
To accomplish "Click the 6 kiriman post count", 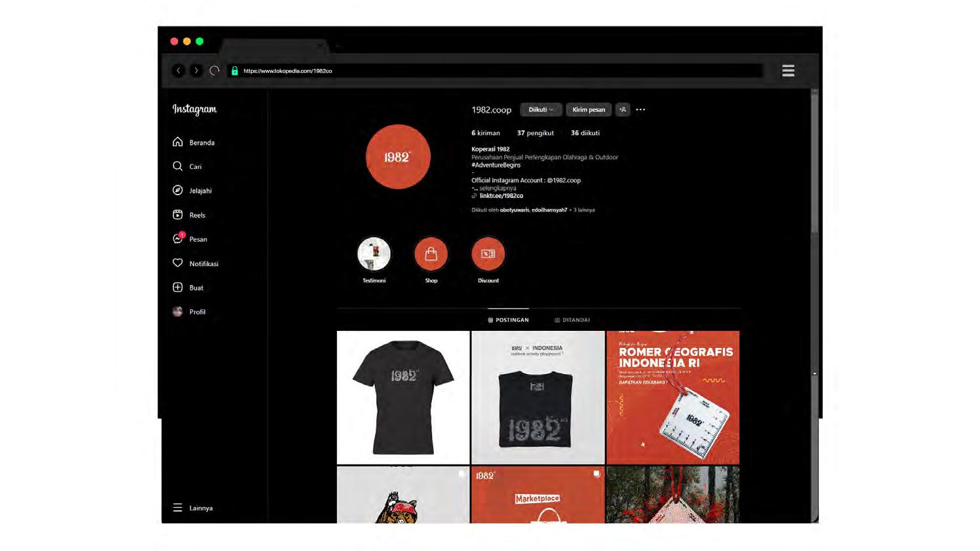I will (x=486, y=133).
